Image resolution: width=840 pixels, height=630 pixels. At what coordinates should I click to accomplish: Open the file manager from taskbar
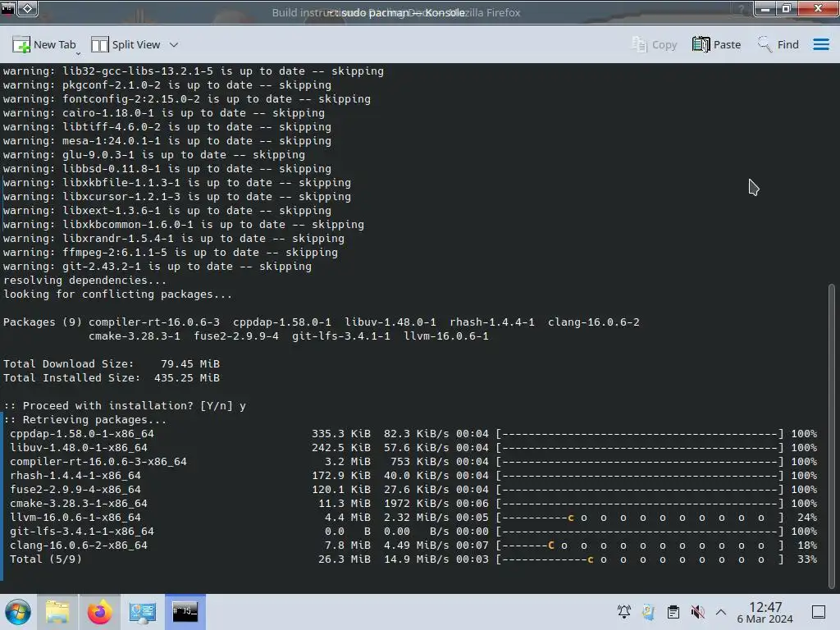(57, 612)
